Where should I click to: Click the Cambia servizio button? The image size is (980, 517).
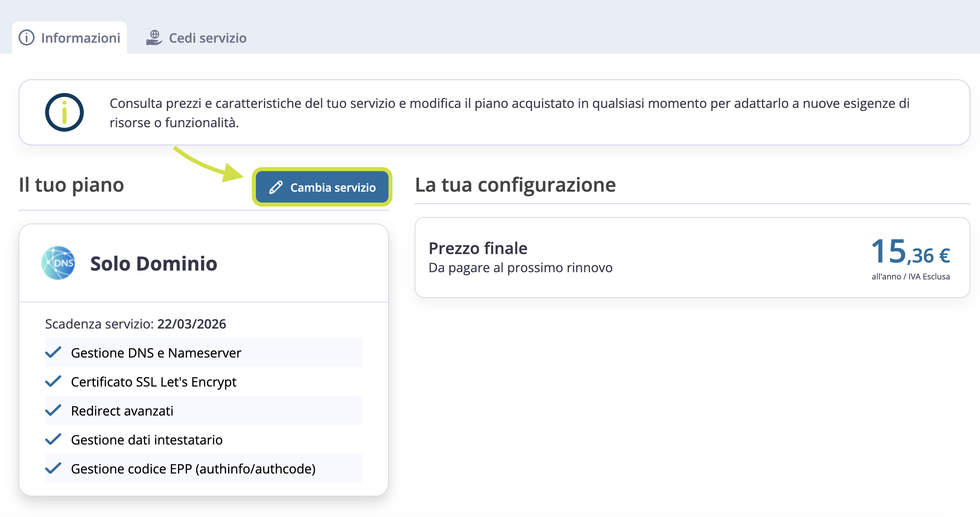tap(322, 187)
